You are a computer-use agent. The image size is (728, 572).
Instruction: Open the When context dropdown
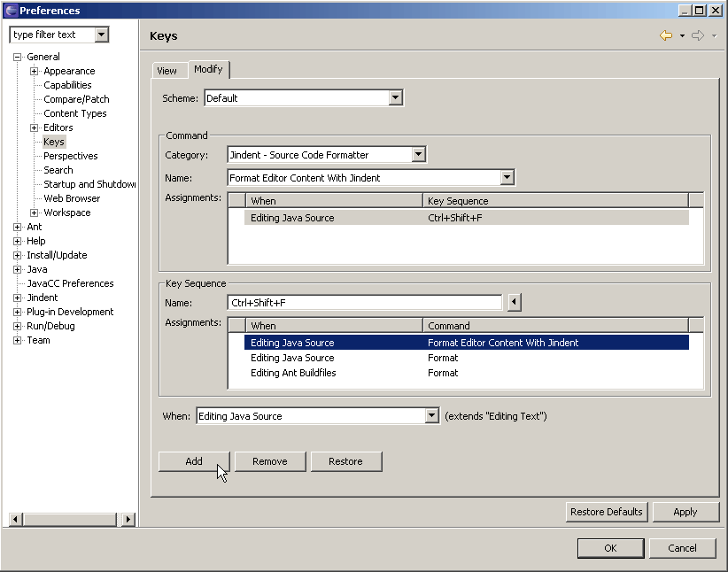(x=431, y=416)
